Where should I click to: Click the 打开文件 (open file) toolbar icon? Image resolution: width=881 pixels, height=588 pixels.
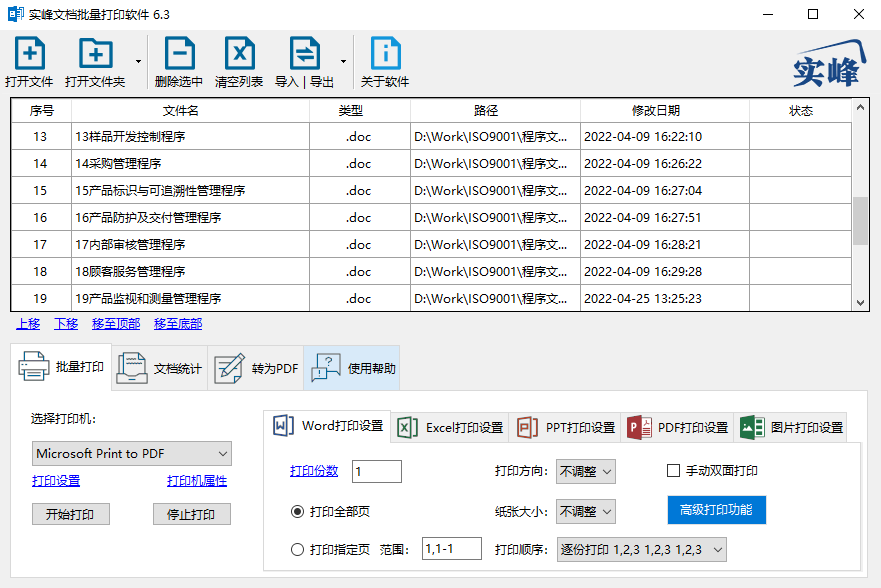(30, 53)
